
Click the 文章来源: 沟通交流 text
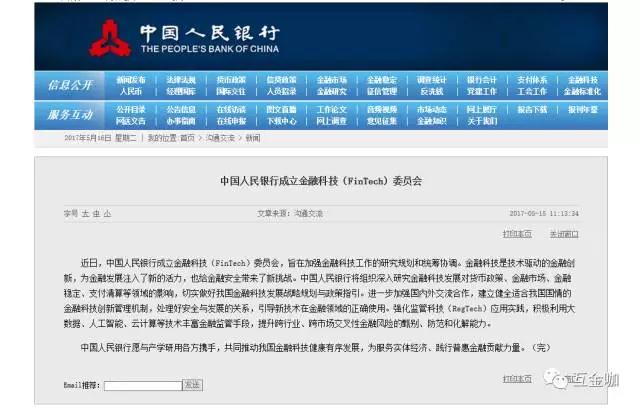coord(290,213)
